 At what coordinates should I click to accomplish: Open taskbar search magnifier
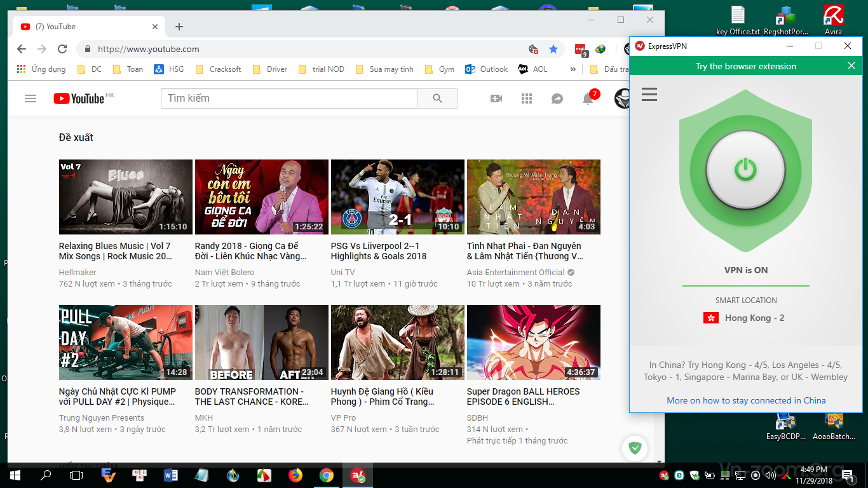(x=45, y=475)
